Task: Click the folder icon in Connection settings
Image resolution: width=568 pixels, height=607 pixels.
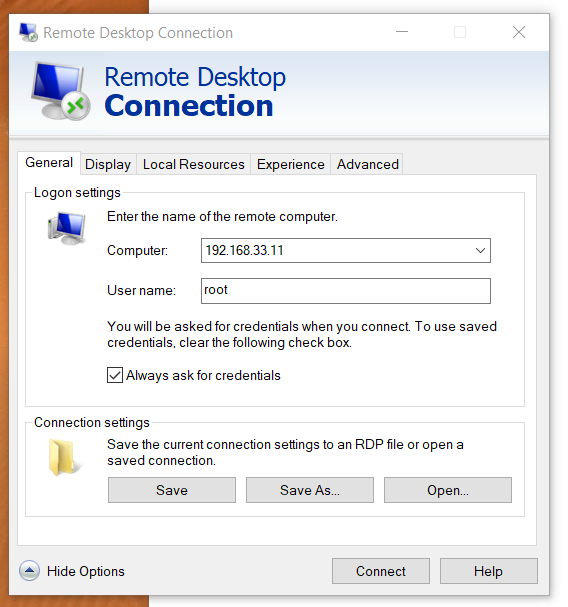Action: (x=63, y=457)
